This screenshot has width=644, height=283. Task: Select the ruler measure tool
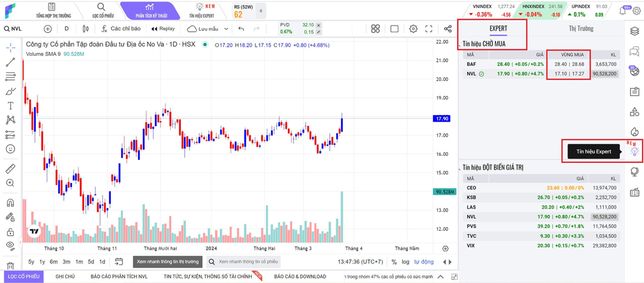coord(10,168)
